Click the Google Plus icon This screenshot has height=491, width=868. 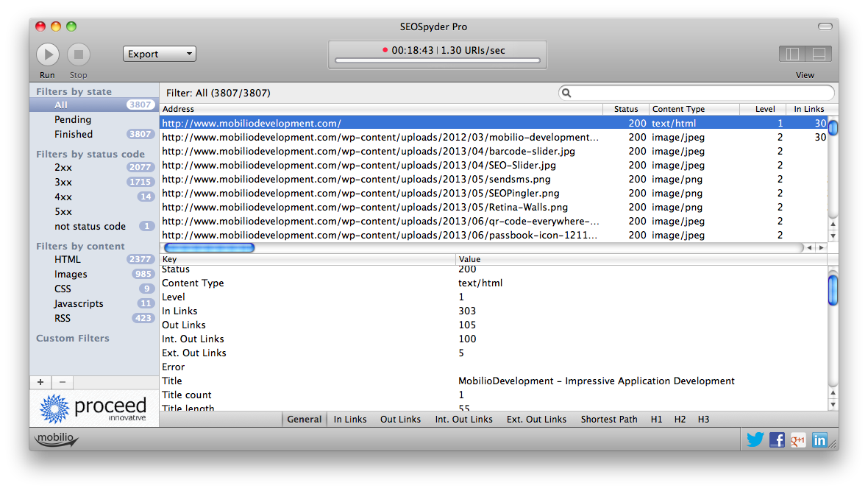797,440
